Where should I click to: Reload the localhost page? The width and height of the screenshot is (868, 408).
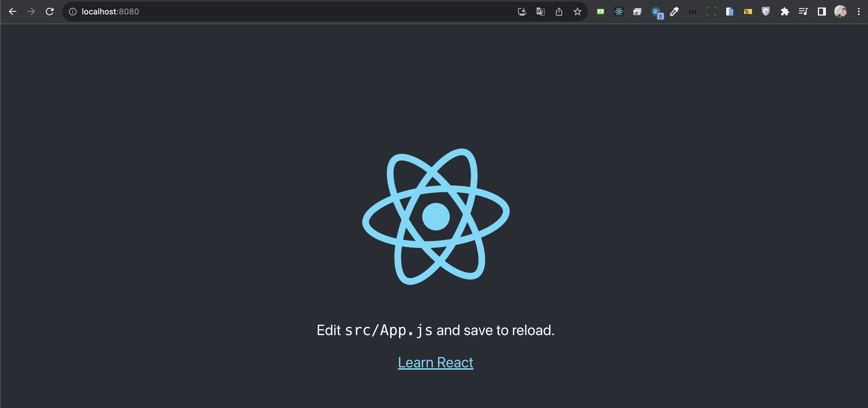tap(50, 12)
